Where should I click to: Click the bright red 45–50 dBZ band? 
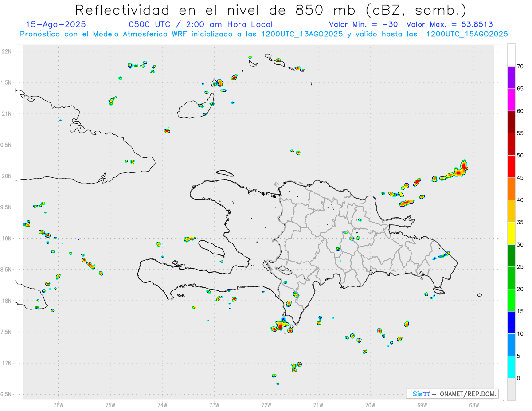coord(511,166)
